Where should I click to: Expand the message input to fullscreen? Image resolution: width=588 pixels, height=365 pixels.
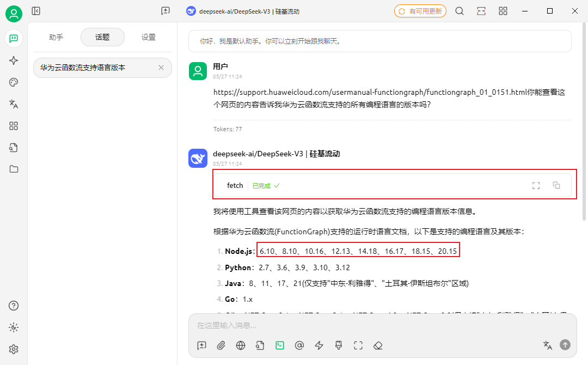tap(358, 345)
